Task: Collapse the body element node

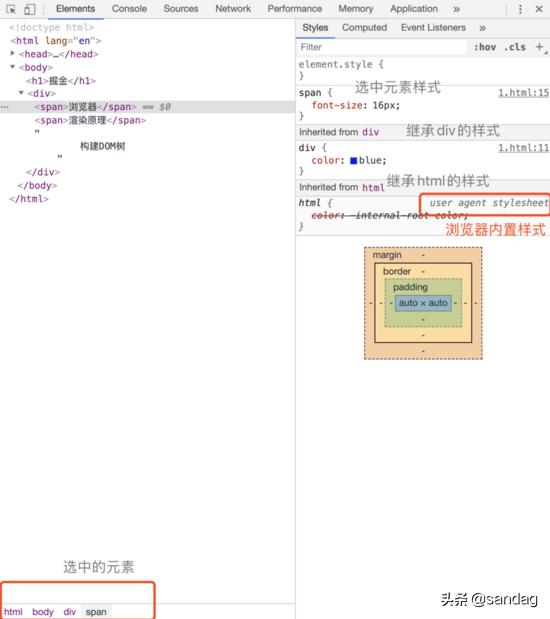Action: pyautogui.click(x=13, y=67)
